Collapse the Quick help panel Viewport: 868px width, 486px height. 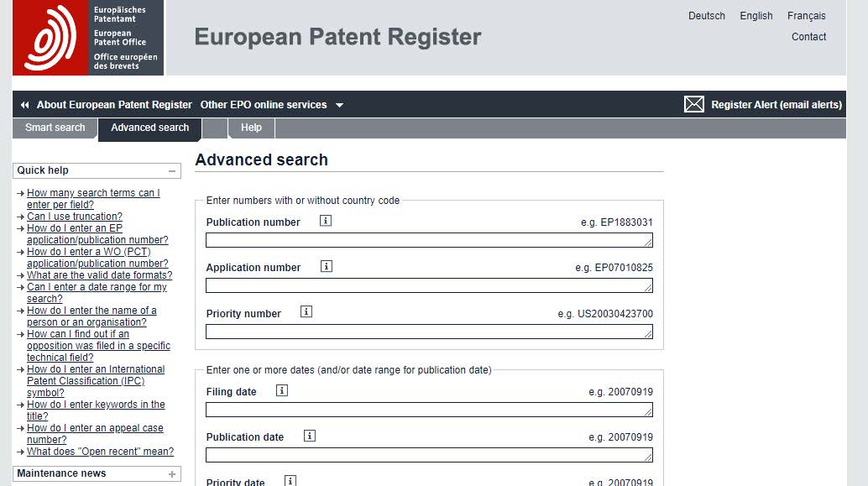tap(172, 170)
